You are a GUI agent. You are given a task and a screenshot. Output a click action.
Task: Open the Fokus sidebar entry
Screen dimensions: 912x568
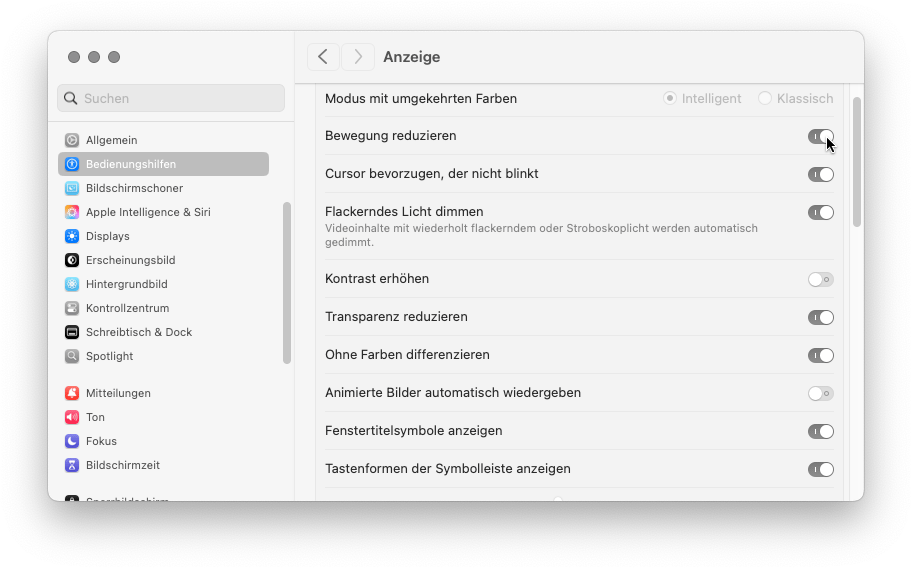coord(101,441)
